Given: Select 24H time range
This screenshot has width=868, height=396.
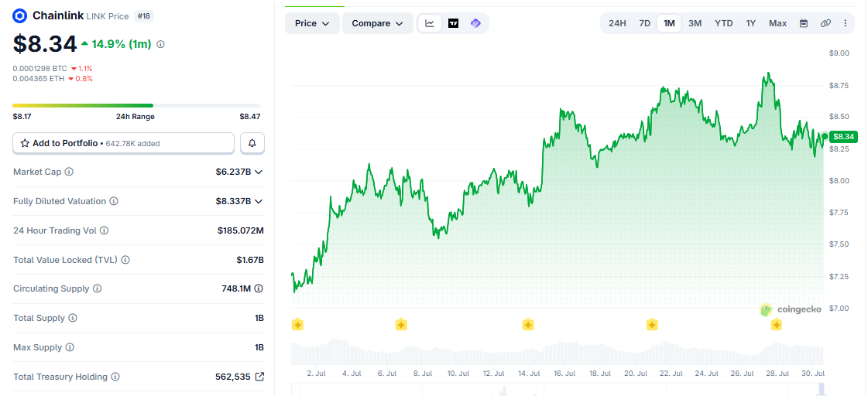Looking at the screenshot, I should (x=617, y=23).
